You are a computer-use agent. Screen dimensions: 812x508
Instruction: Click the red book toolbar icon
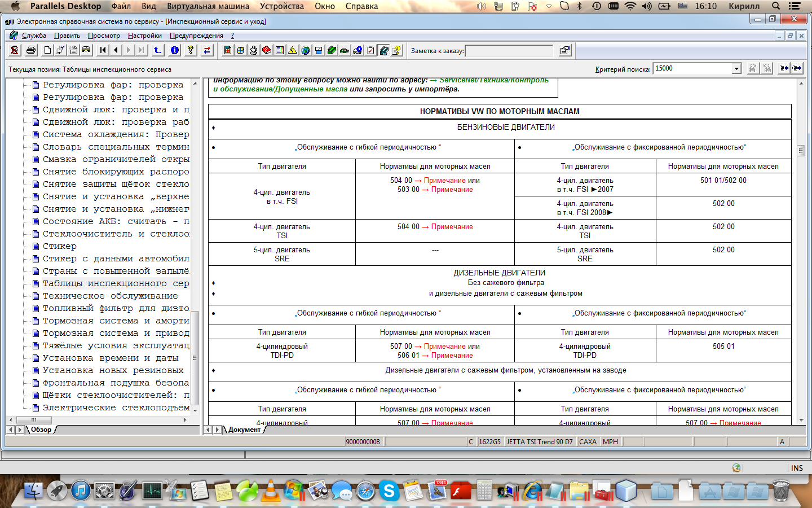266,50
